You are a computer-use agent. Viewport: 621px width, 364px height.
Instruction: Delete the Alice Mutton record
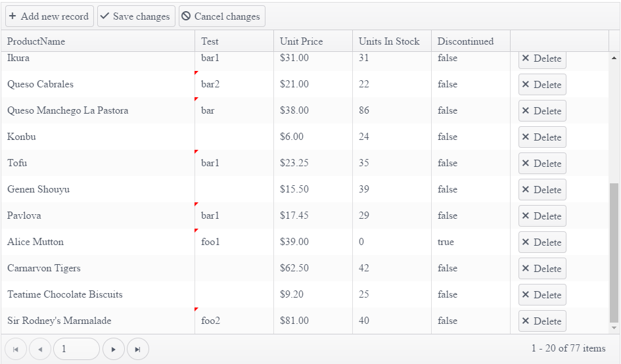point(541,242)
